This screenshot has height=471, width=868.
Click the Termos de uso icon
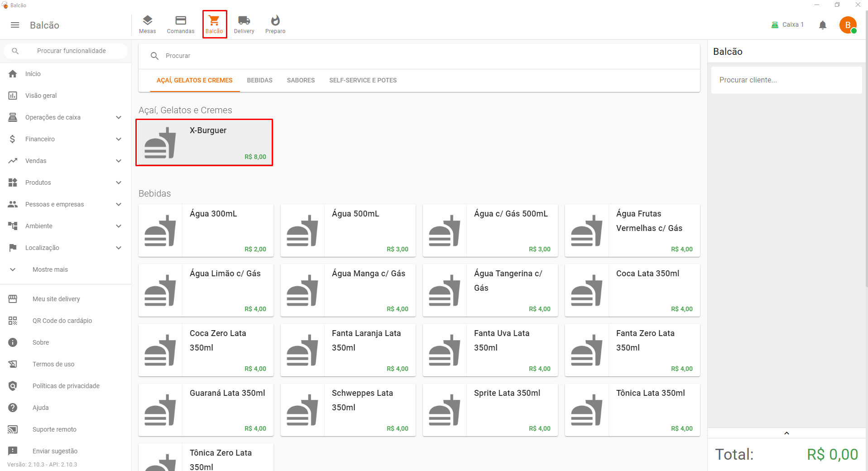pyautogui.click(x=13, y=364)
